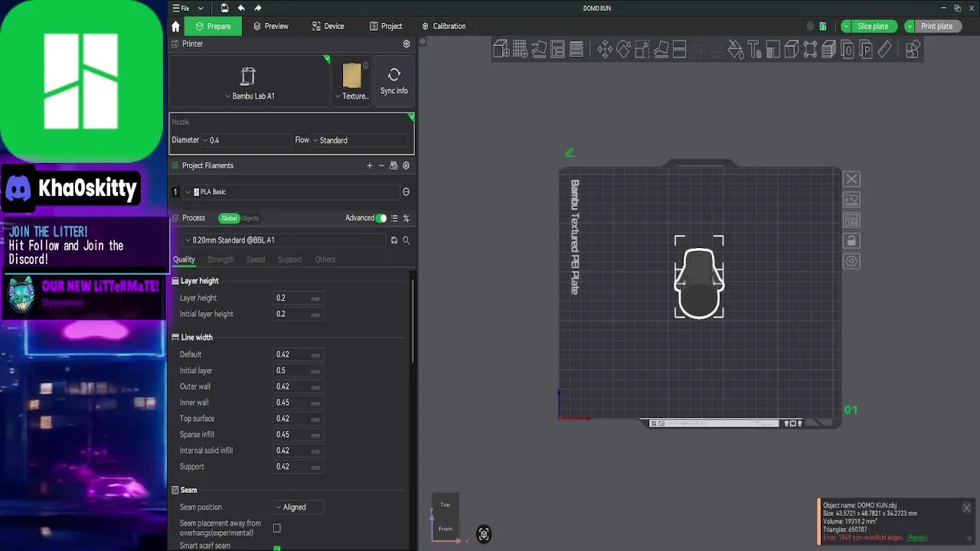The height and width of the screenshot is (551, 980).
Task: Switch Process to Objects mode
Action: (250, 218)
